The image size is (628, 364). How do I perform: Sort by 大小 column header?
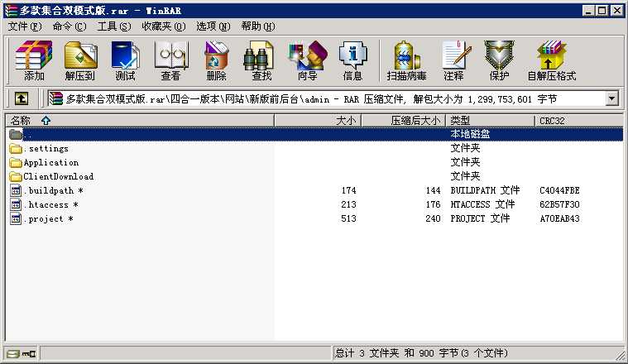click(x=318, y=121)
